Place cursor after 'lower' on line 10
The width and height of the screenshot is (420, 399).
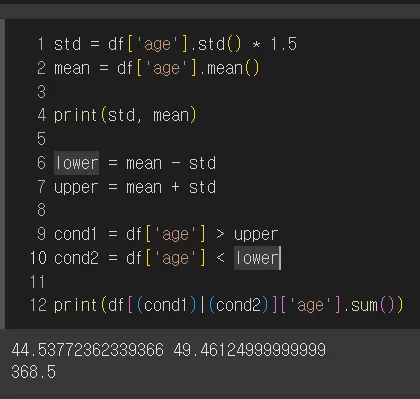tap(280, 258)
